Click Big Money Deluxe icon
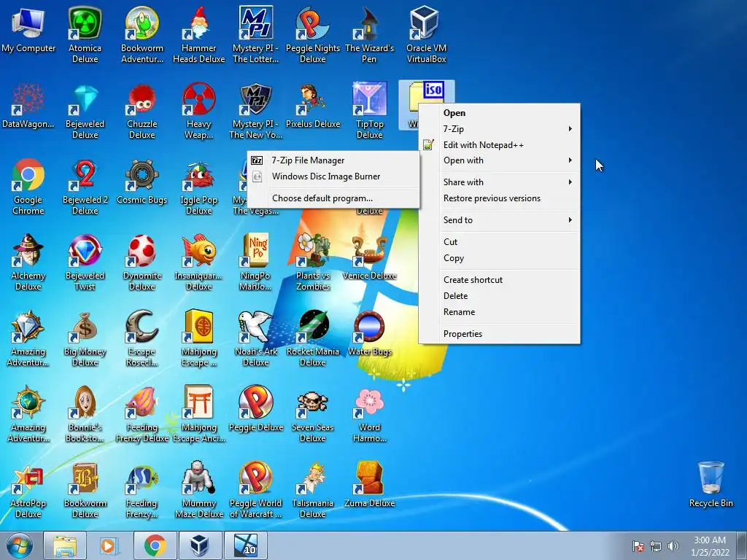 85,338
